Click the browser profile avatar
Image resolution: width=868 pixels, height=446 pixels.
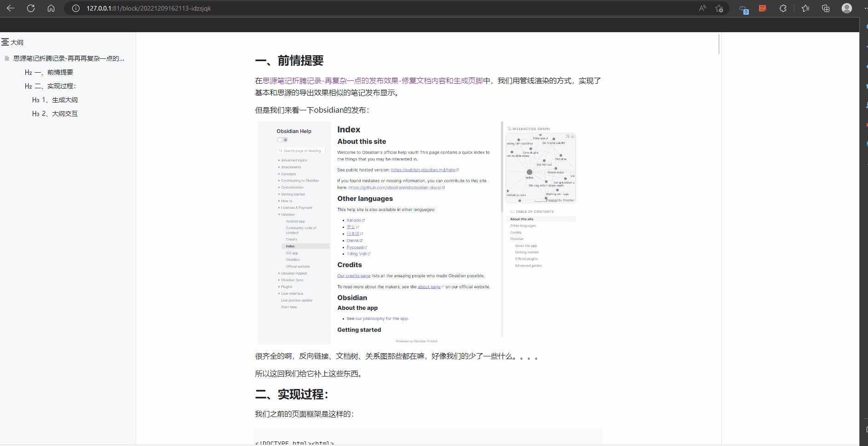point(847,8)
